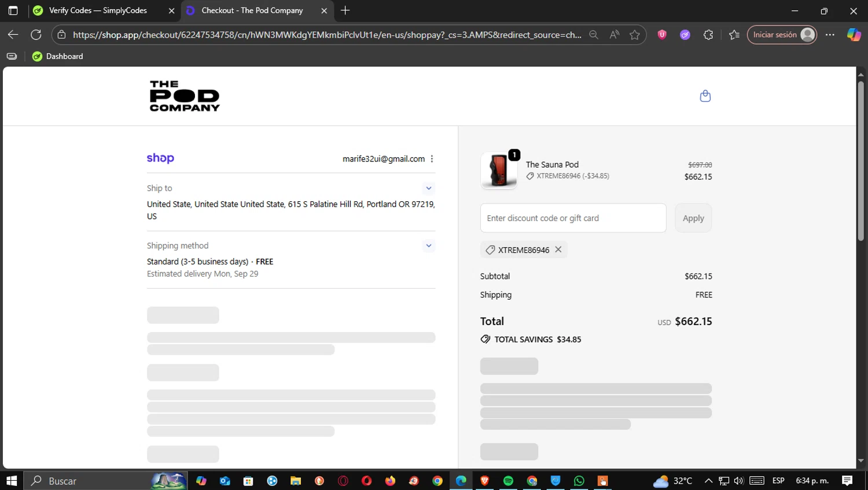Image resolution: width=868 pixels, height=490 pixels.
Task: Open the Copilot sidebar icon
Action: [854, 35]
